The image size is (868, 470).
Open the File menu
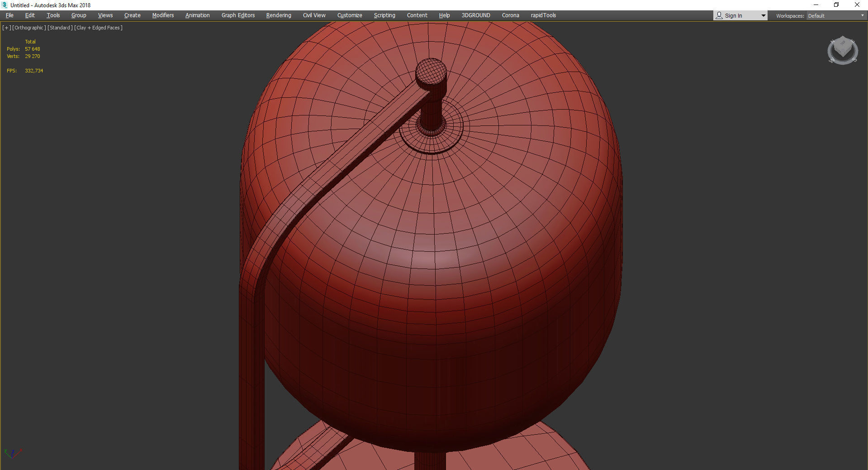9,15
